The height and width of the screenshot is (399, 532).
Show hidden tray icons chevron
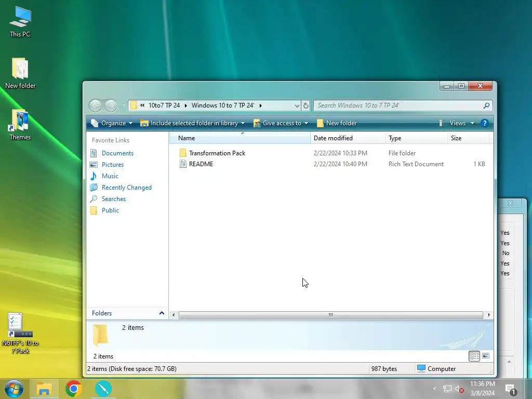tap(435, 389)
